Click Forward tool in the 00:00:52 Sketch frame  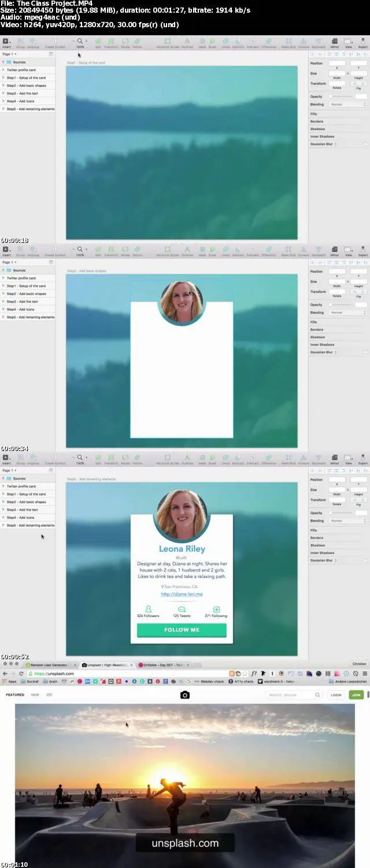coord(304,458)
